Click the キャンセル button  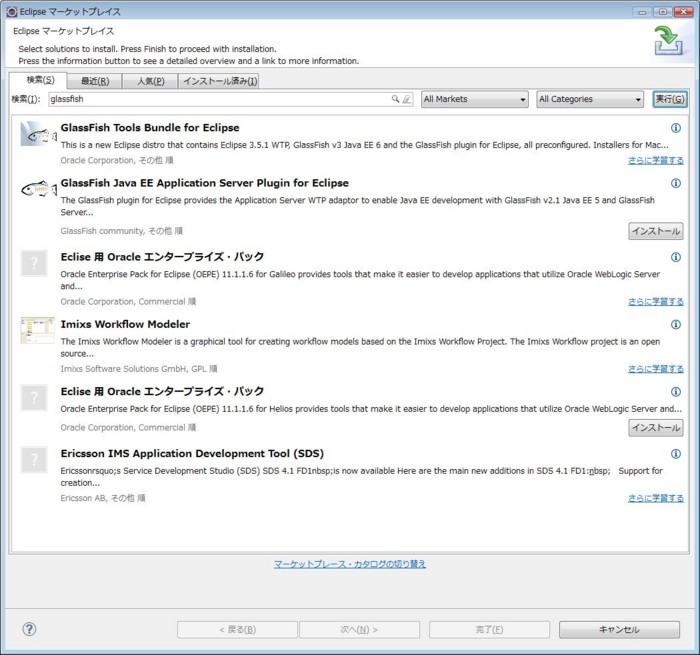coord(619,630)
